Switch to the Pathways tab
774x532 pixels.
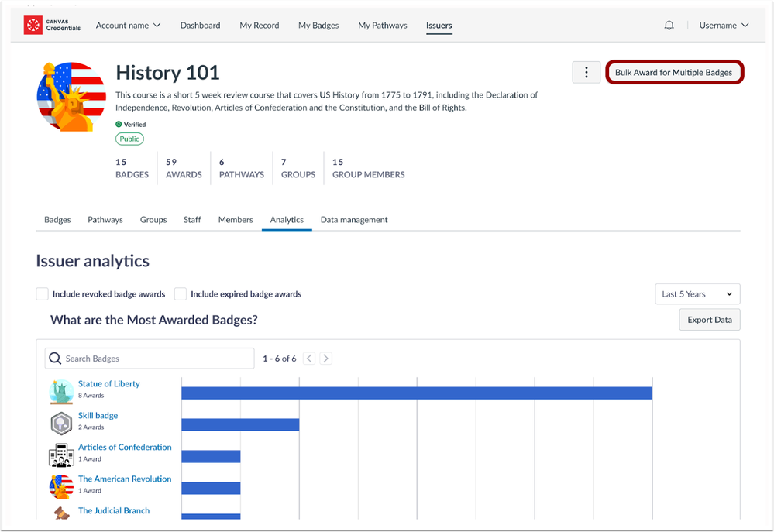[x=105, y=220]
